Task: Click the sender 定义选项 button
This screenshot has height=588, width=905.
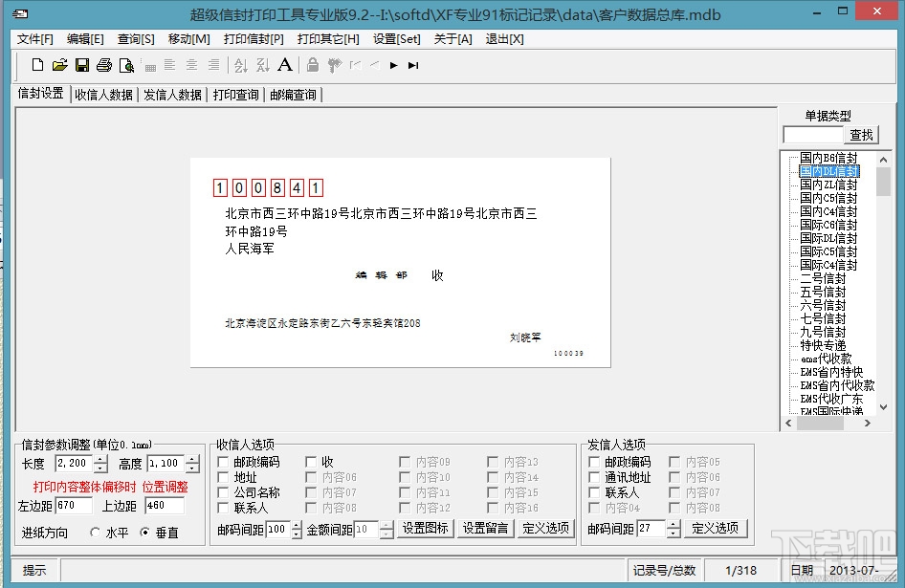Action: (716, 528)
